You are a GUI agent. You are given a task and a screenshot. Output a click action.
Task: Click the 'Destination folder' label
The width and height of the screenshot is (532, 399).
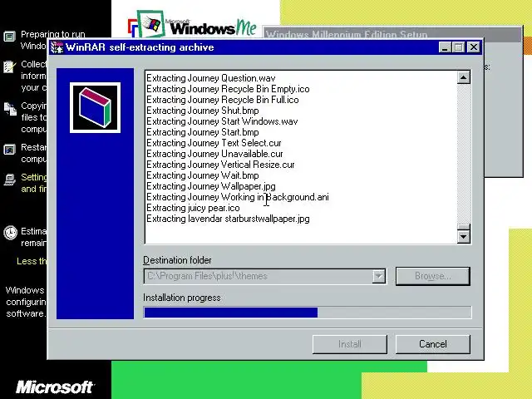click(x=177, y=260)
